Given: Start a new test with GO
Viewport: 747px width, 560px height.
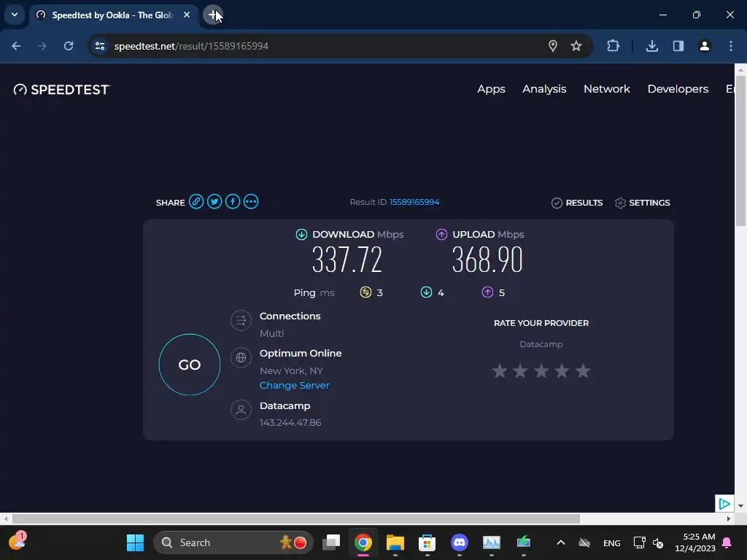Looking at the screenshot, I should pyautogui.click(x=190, y=365).
